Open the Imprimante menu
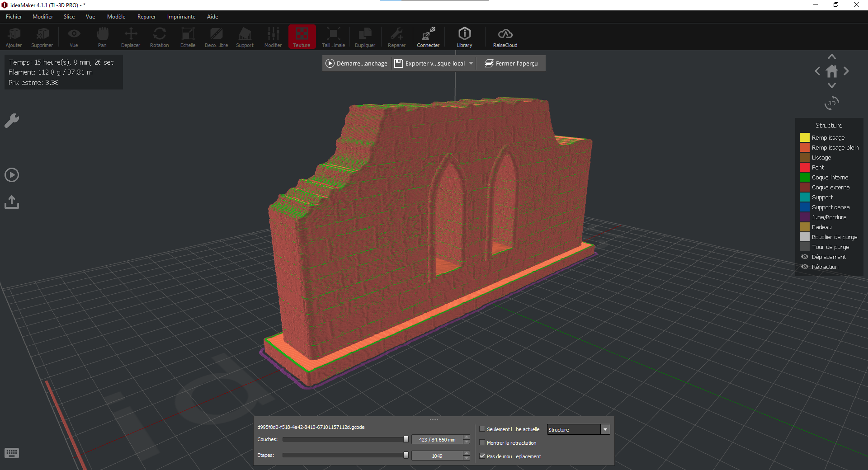Image resolution: width=868 pixels, height=470 pixels. pyautogui.click(x=181, y=17)
